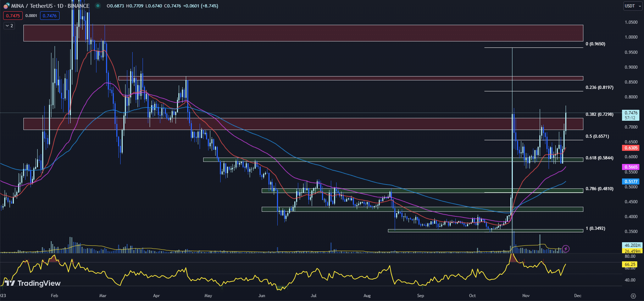Image resolution: width=644 pixels, height=301 pixels.
Task: Click the TradingView logo watermark
Action: tap(32, 283)
